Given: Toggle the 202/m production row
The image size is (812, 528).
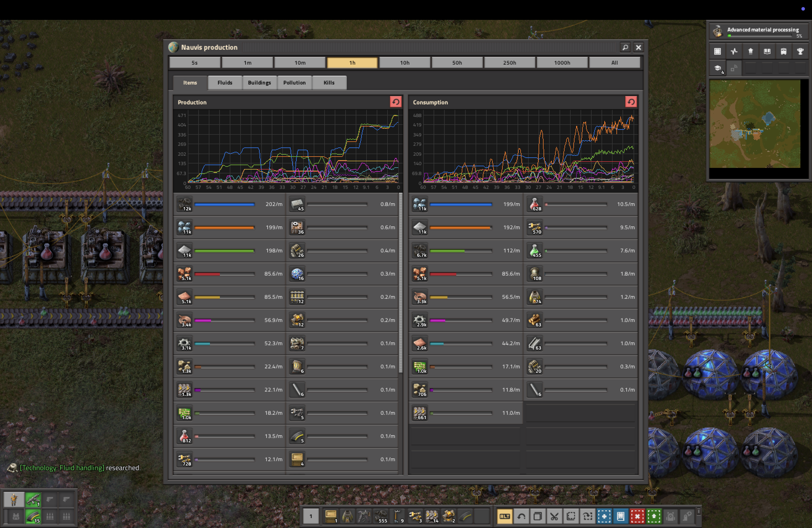Looking at the screenshot, I should click(x=230, y=204).
